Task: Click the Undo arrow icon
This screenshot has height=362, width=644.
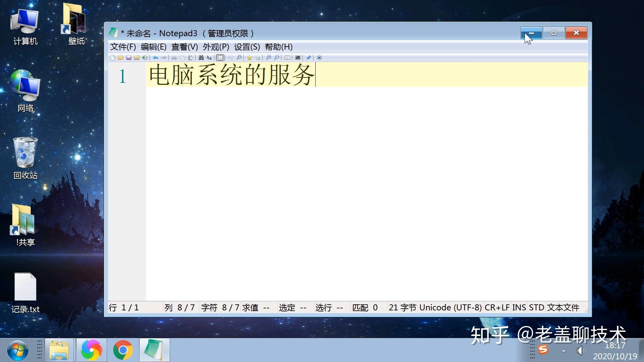Action: tap(156, 58)
